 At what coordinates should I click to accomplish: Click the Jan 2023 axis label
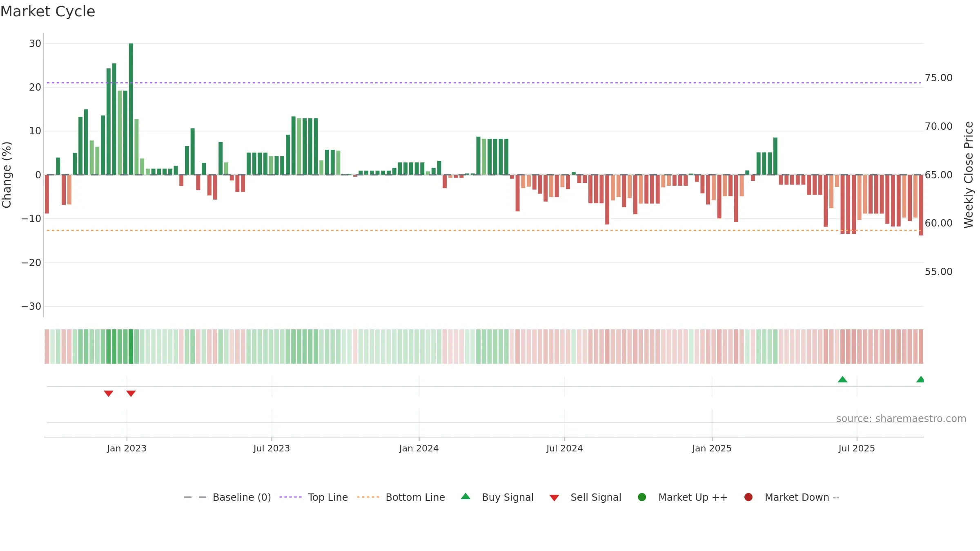tap(127, 449)
